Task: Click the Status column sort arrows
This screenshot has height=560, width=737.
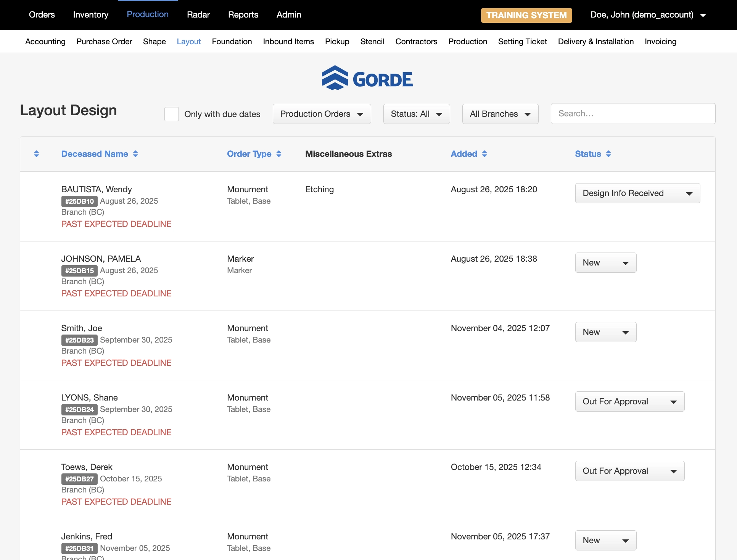Action: (608, 154)
